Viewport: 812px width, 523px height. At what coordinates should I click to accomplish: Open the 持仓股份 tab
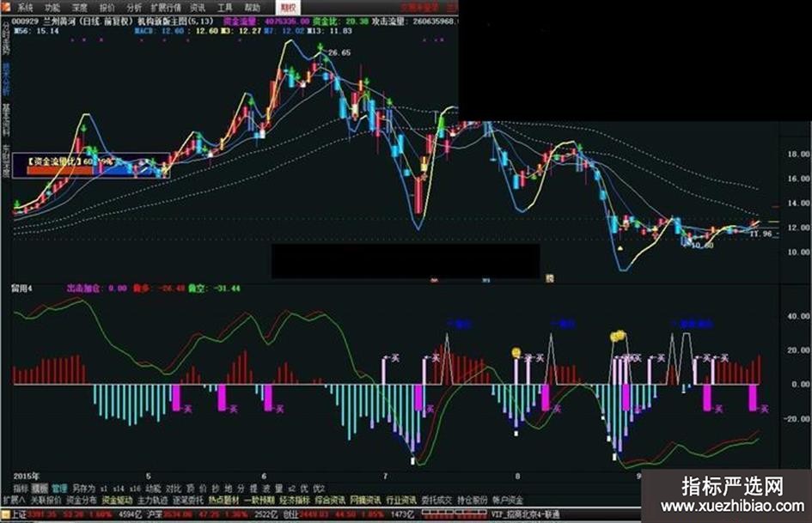(473, 500)
